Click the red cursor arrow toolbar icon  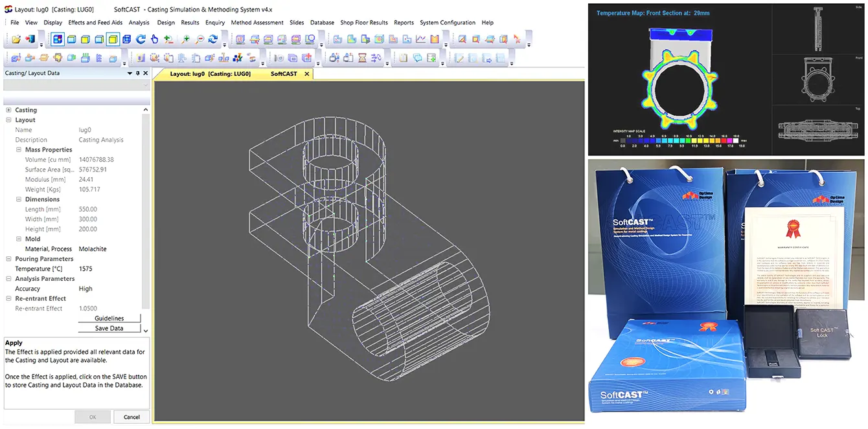(518, 39)
